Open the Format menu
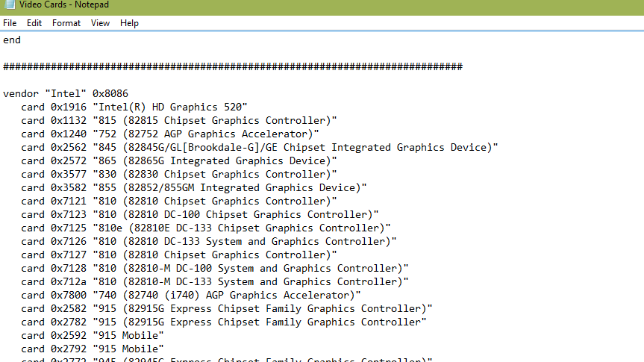This screenshot has width=644, height=362. tap(66, 23)
